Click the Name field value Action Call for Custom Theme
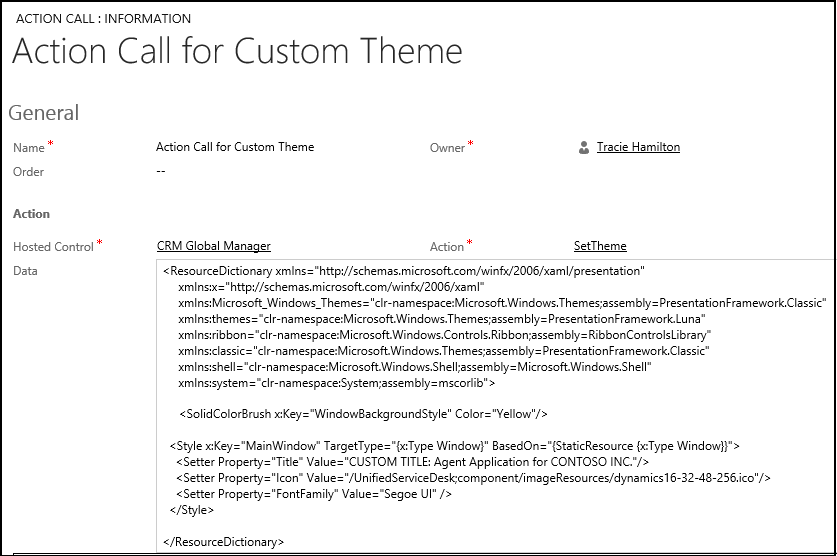 click(x=235, y=147)
